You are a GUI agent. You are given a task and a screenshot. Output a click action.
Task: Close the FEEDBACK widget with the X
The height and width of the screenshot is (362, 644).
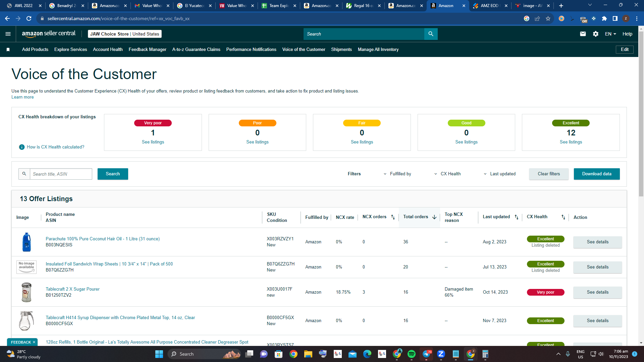tap(34, 342)
